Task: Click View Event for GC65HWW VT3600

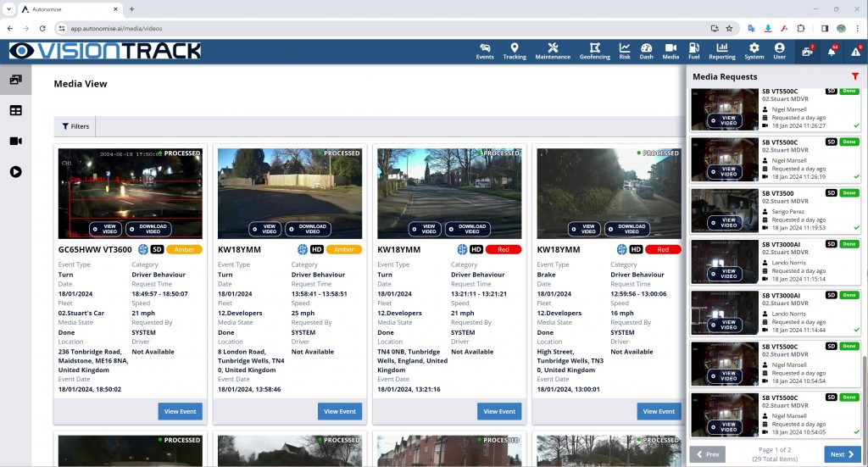Action: 179,411
